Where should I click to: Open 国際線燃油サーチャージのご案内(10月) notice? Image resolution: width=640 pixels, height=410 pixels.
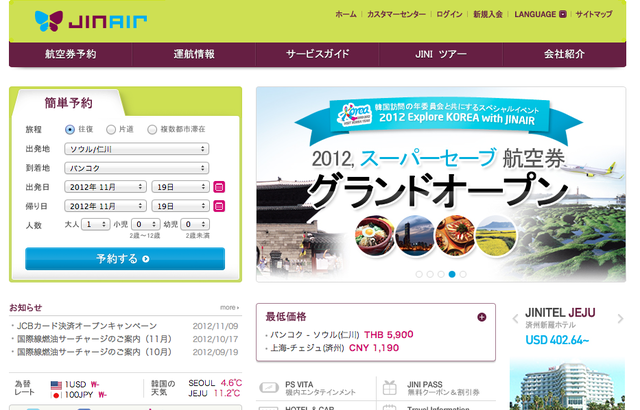pyautogui.click(x=94, y=352)
